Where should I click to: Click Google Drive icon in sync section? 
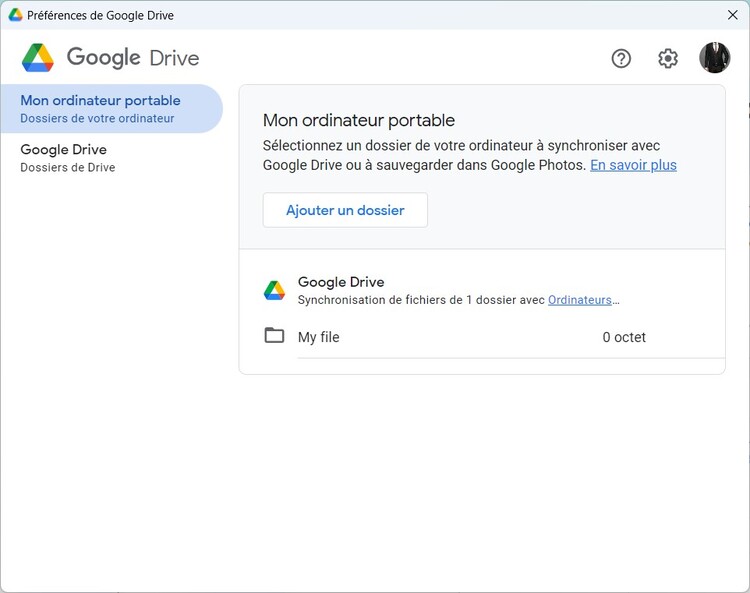(274, 290)
